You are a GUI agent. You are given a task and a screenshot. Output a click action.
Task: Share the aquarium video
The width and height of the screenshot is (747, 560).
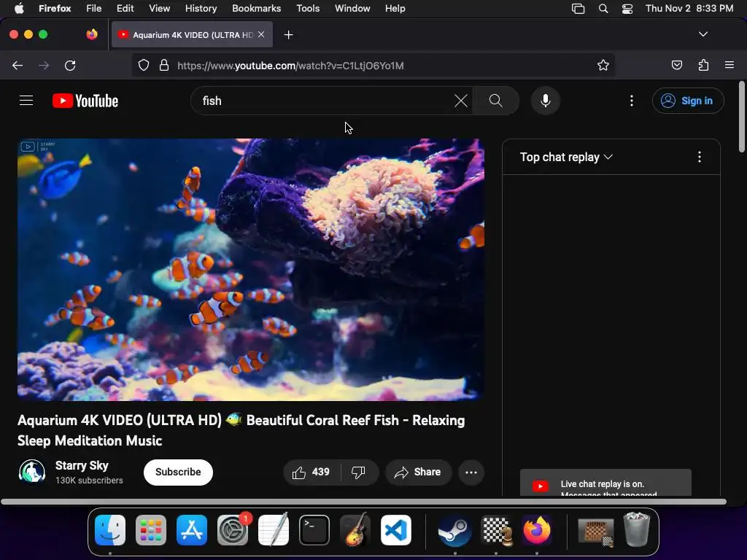[418, 472]
